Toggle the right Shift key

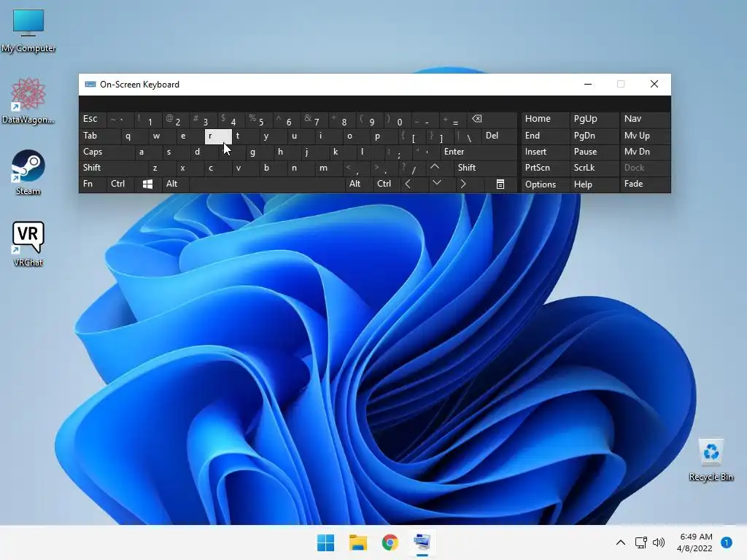[485, 168]
